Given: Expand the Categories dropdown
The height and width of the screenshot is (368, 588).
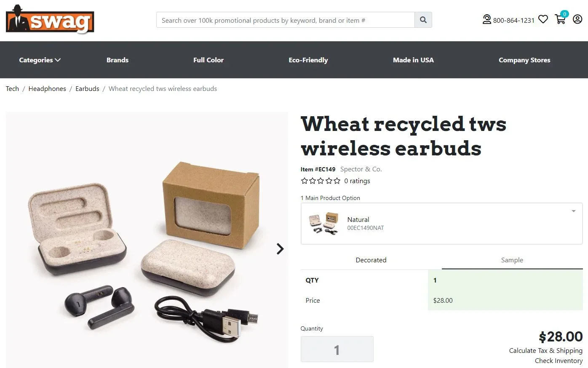Looking at the screenshot, I should click(x=40, y=60).
